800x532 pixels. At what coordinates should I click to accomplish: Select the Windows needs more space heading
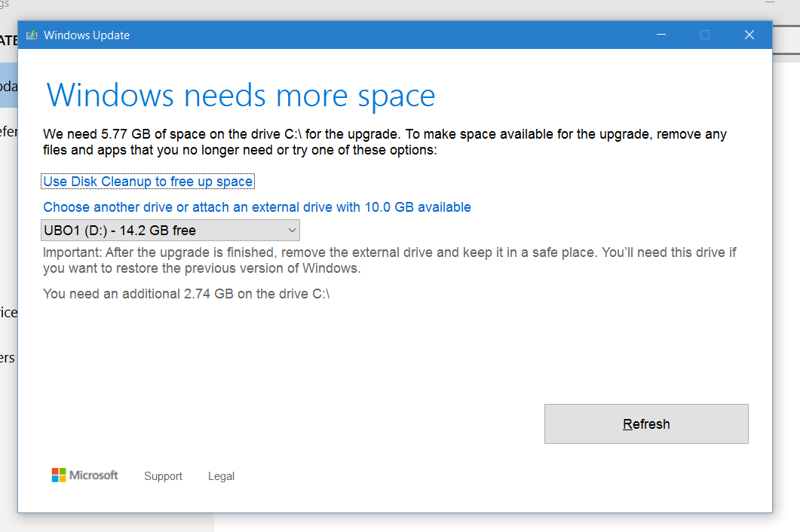coord(241,96)
